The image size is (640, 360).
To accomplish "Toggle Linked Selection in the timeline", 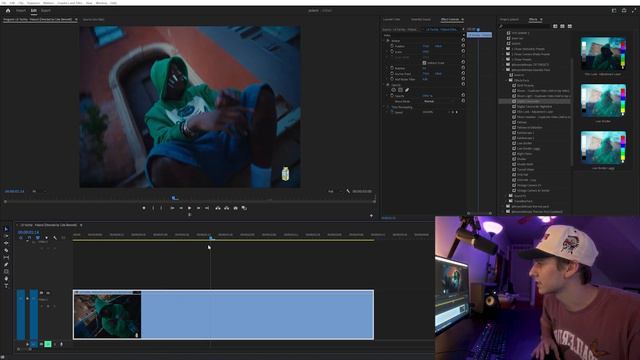I will [x=38, y=238].
